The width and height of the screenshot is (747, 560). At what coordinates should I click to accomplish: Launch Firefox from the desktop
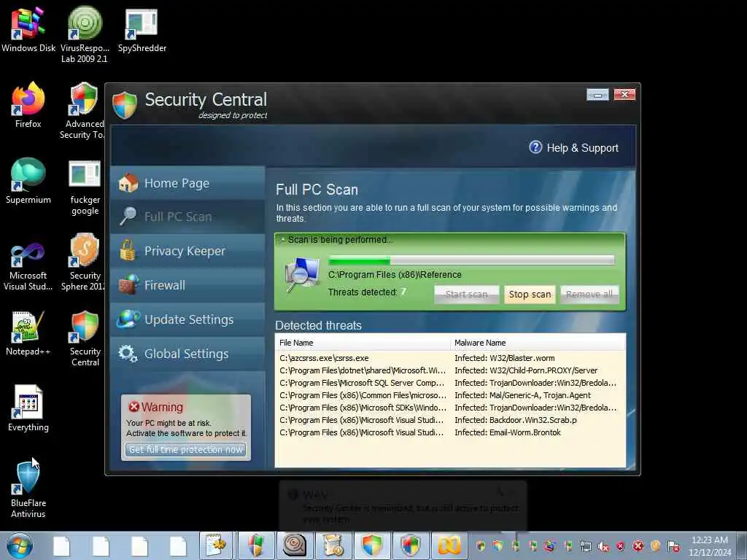tap(28, 105)
